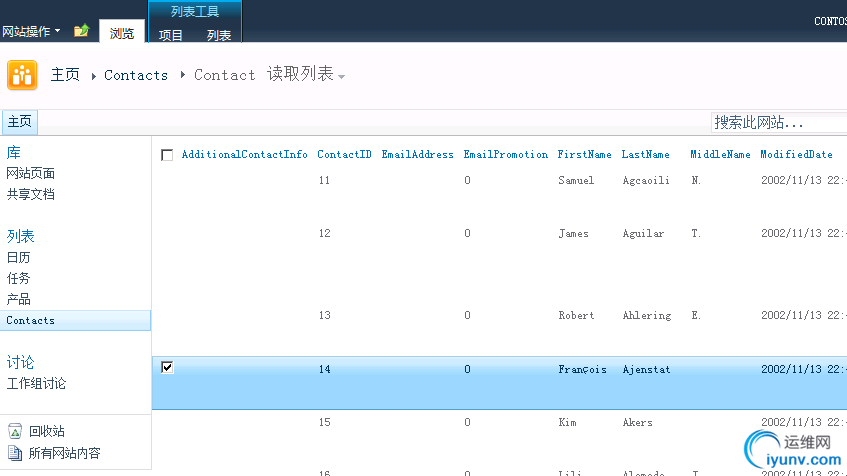Open the navigate up folder icon
The height and width of the screenshot is (476, 847).
[82, 31]
